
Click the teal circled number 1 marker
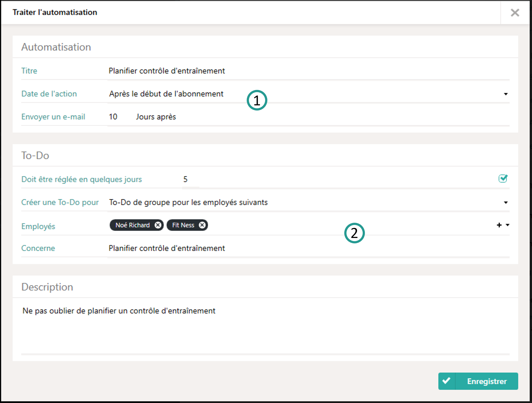point(257,100)
